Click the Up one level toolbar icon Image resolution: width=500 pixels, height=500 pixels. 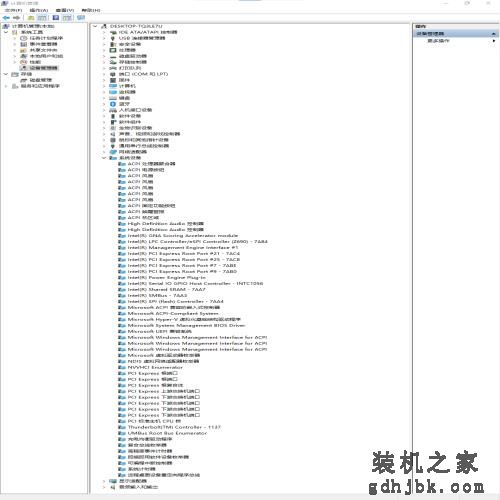point(31,18)
